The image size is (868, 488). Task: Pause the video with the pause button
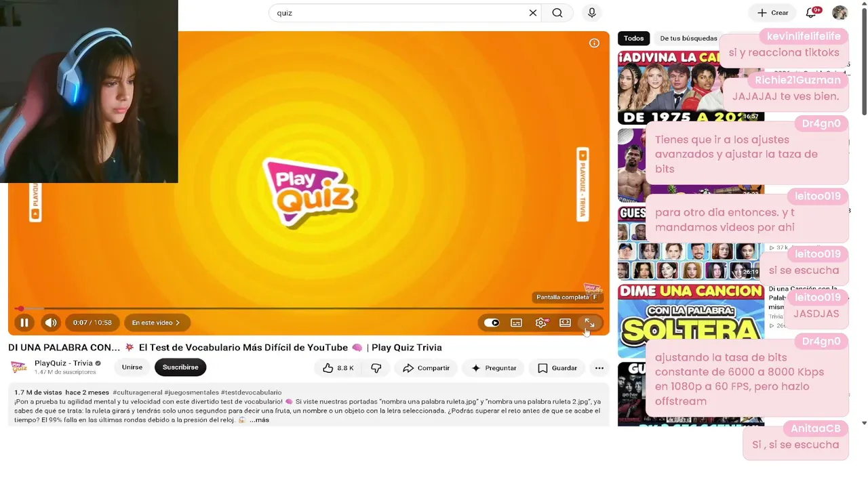click(24, 323)
